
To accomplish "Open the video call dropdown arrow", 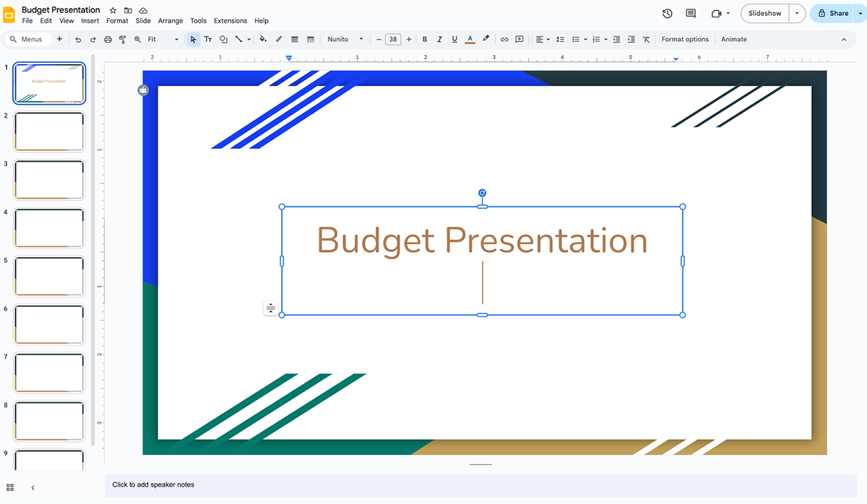I will 728,14.
